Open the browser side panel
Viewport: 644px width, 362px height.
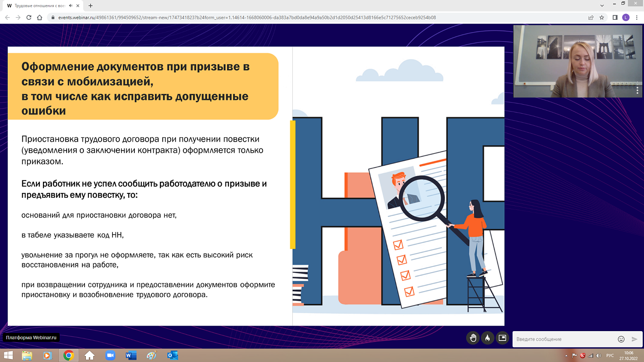(x=615, y=18)
